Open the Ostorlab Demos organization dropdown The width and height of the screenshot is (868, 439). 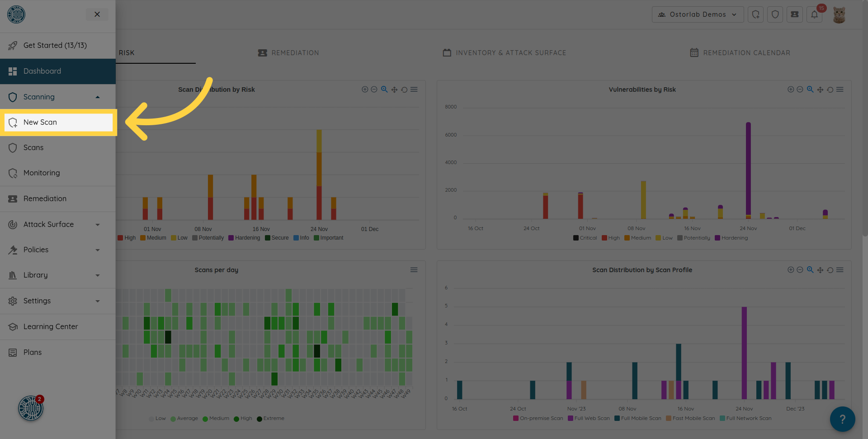pos(698,14)
